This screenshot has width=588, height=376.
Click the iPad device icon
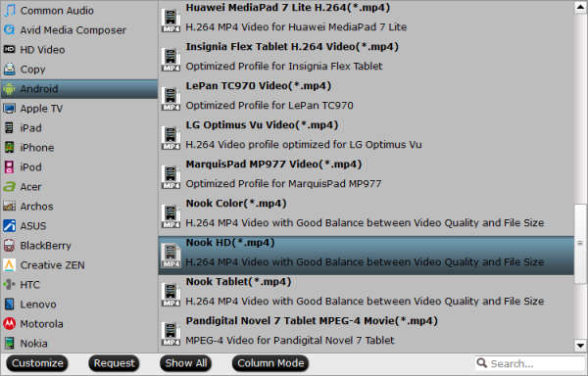10,127
